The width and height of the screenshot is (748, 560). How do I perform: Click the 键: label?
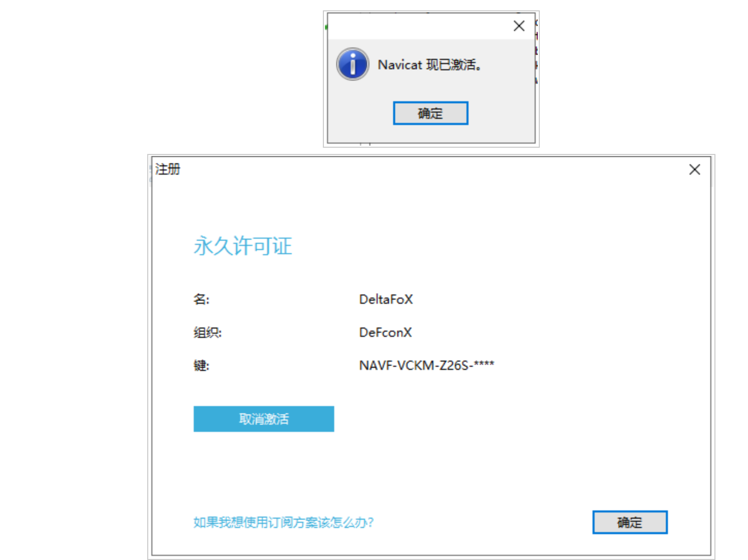[201, 365]
